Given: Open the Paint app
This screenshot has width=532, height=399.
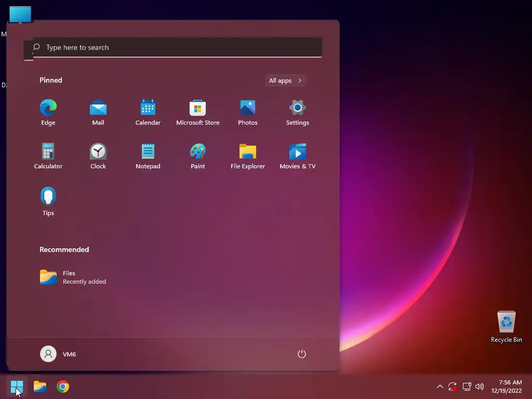Looking at the screenshot, I should (x=198, y=156).
